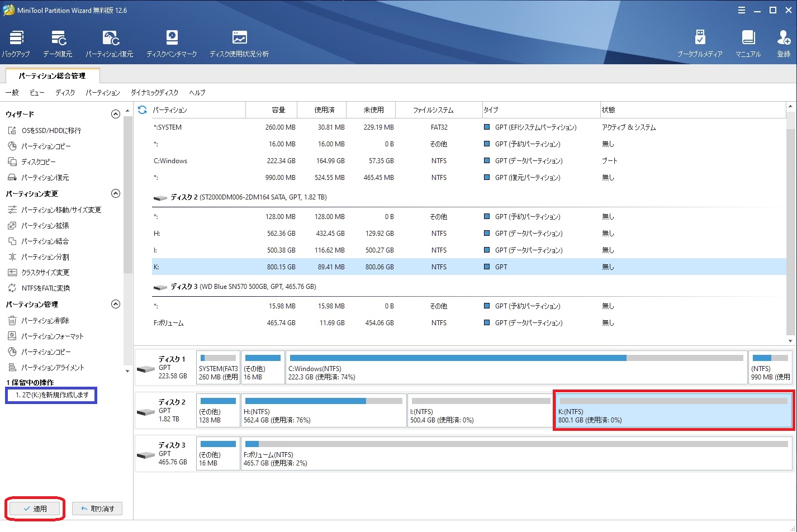Launch ディスクコピー wizard

(x=32, y=161)
